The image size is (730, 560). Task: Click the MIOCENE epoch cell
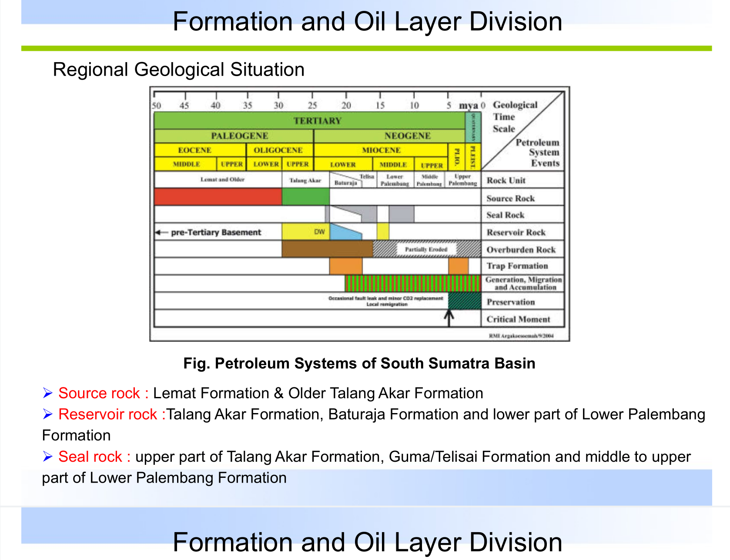(381, 150)
